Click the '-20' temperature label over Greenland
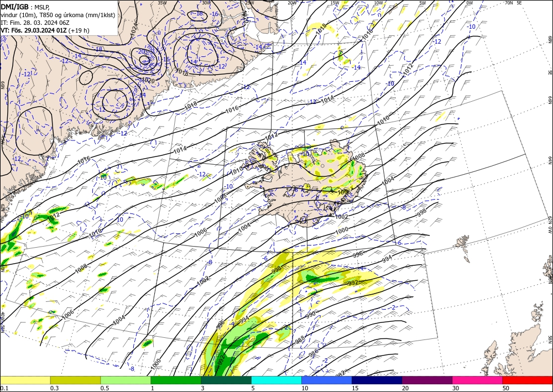The width and height of the screenshot is (553, 392). click(142, 51)
